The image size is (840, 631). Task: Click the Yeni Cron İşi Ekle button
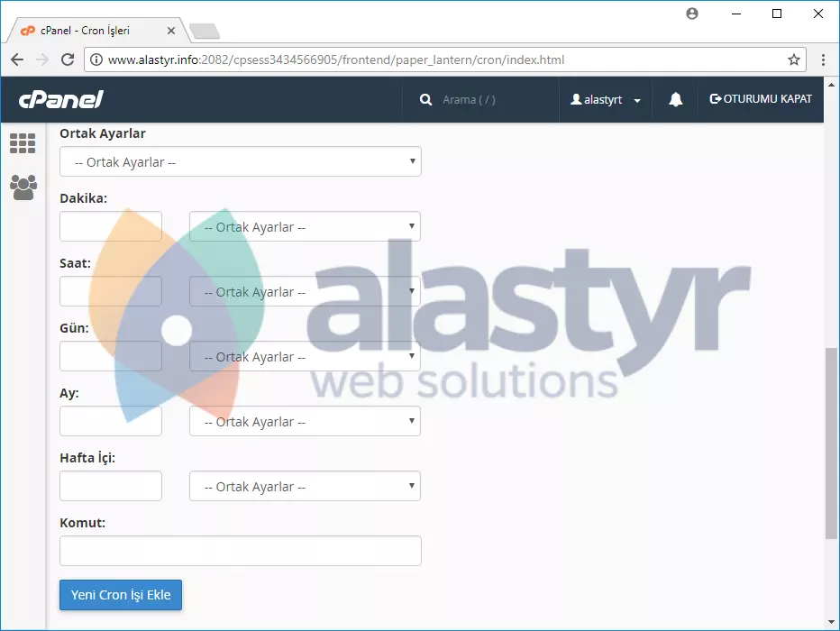coord(120,595)
